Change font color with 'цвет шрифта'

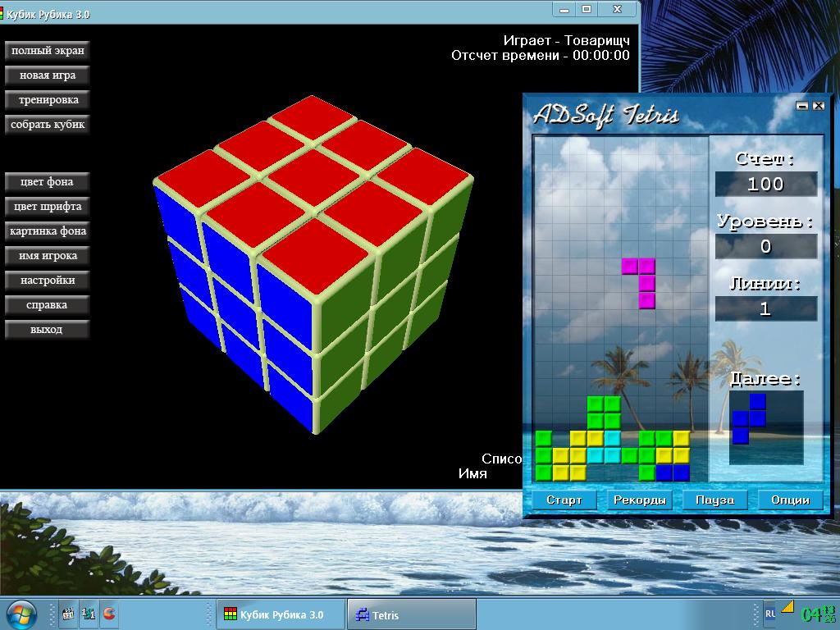click(47, 207)
